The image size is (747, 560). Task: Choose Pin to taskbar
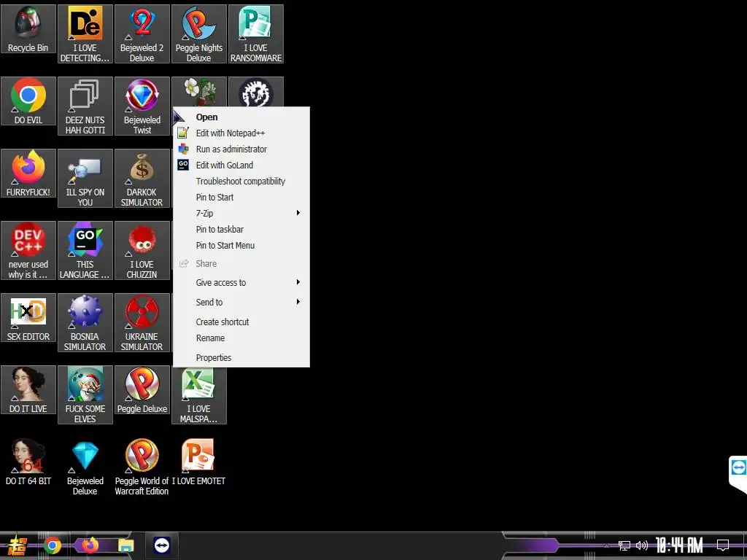[241, 230]
